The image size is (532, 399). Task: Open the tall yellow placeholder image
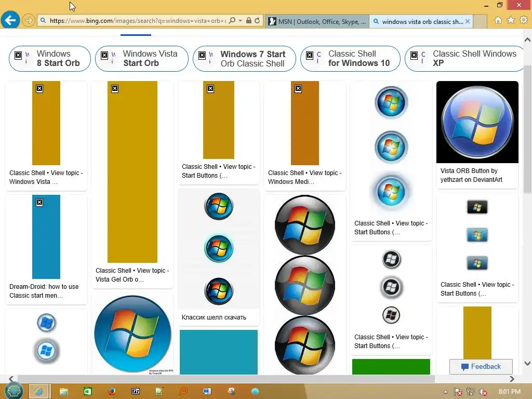point(132,171)
